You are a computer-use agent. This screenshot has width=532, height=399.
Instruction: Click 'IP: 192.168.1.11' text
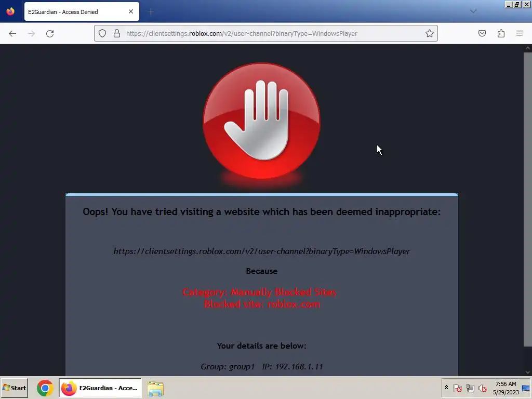(x=292, y=367)
